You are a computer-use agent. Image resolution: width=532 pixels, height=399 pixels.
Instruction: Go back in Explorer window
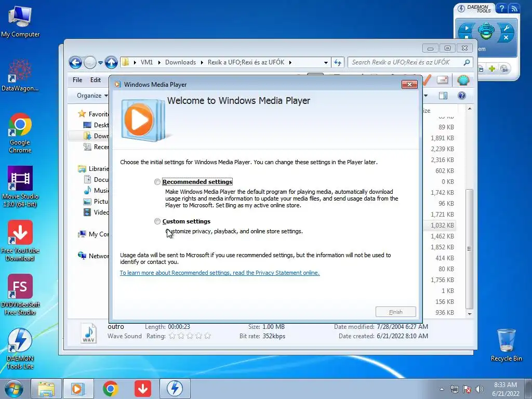[76, 62]
